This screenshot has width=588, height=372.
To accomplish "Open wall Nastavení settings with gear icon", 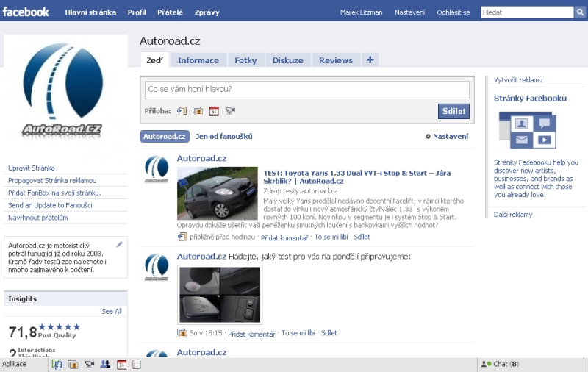I will (447, 137).
